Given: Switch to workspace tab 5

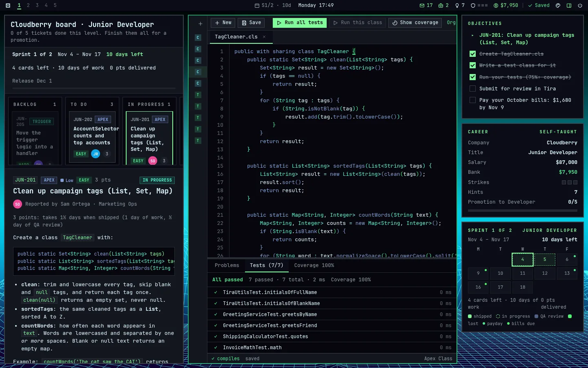Looking at the screenshot, I should (x=55, y=6).
